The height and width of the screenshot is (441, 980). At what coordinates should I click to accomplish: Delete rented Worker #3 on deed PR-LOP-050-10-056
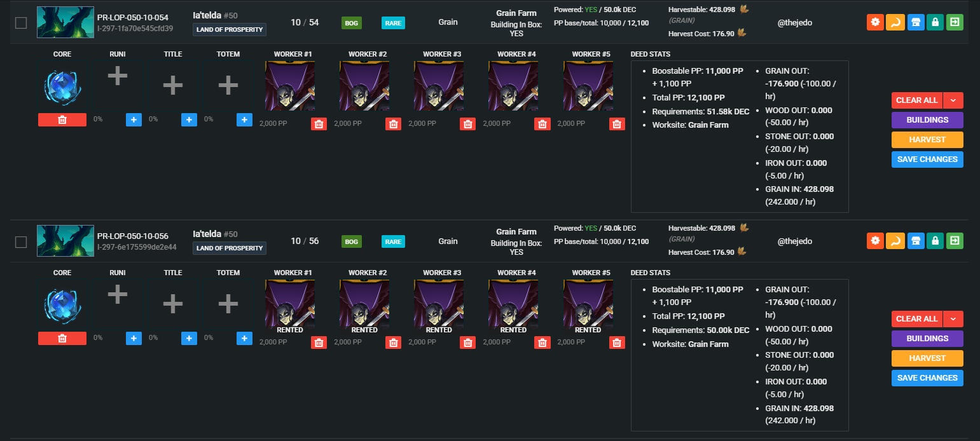(x=467, y=343)
